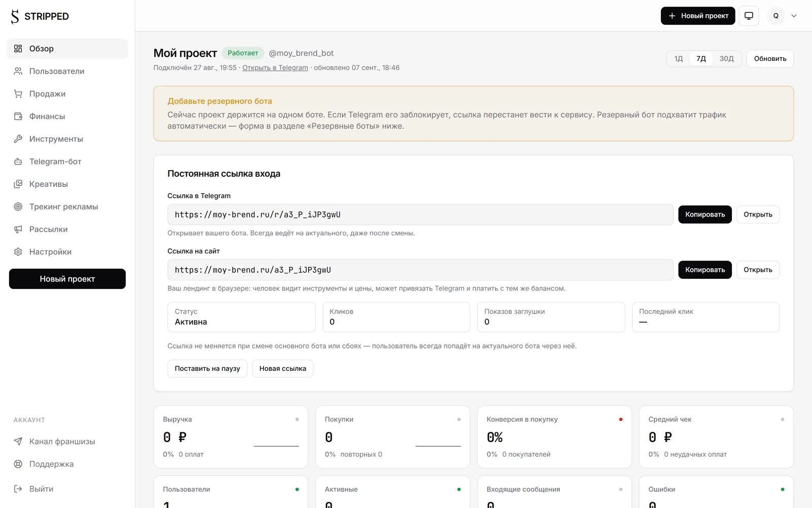Image resolution: width=812 pixels, height=508 pixels.
Task: Select the 1Д period
Action: (679, 58)
